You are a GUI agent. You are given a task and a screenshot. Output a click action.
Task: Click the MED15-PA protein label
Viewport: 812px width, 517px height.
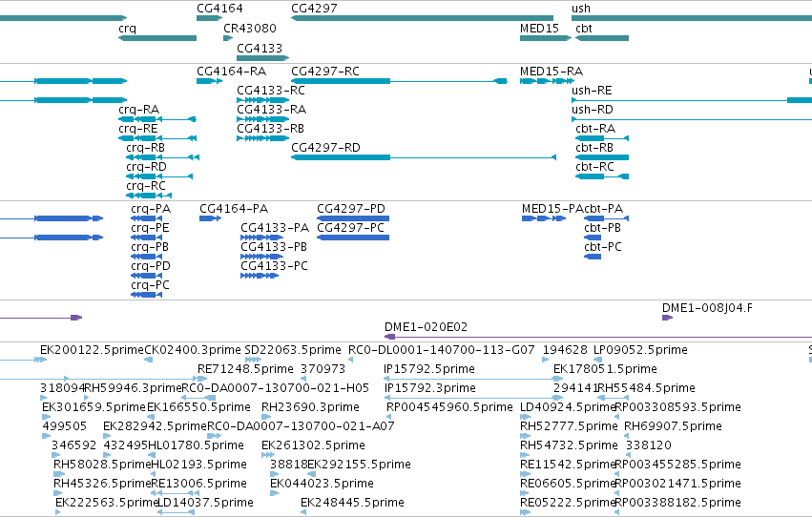(552, 209)
